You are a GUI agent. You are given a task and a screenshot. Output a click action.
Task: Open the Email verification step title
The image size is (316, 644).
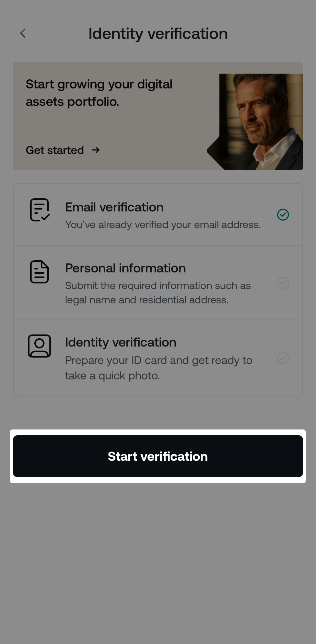coord(114,207)
